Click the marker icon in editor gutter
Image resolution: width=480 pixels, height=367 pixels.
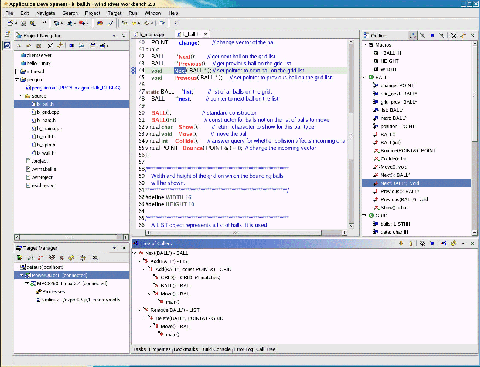coord(133,70)
